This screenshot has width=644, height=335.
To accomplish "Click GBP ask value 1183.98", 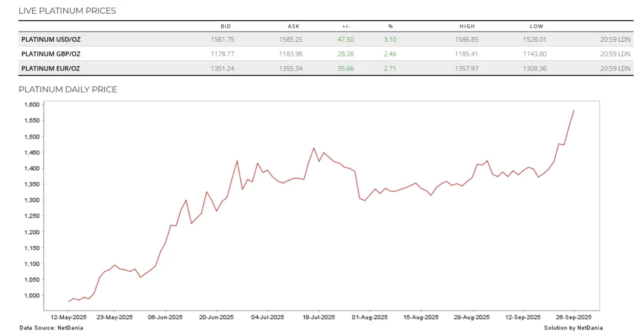I will [x=291, y=54].
